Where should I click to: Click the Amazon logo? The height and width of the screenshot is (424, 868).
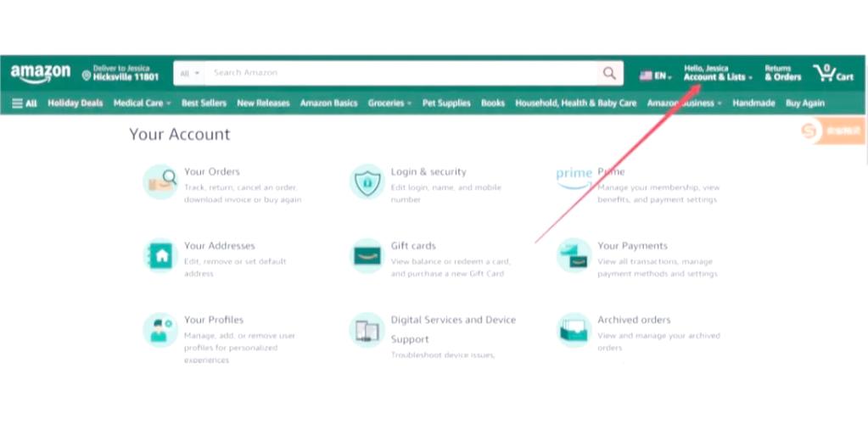[41, 73]
